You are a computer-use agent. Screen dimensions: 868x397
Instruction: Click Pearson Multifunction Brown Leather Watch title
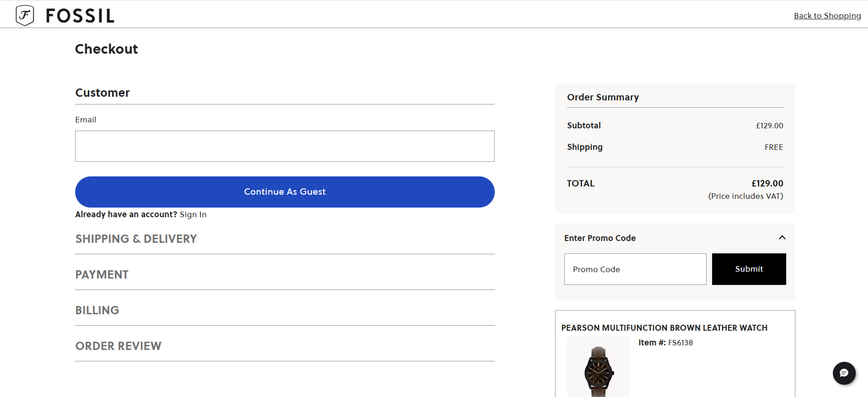[664, 328]
